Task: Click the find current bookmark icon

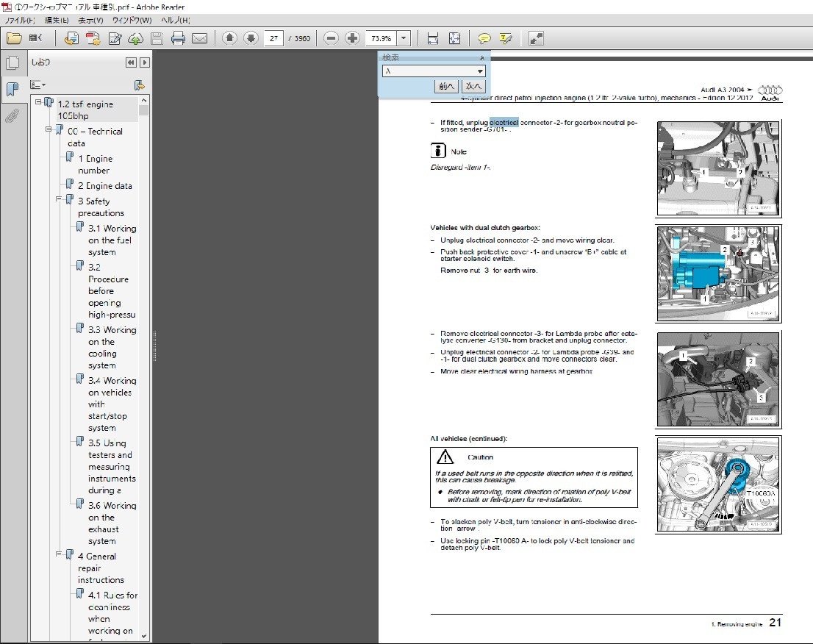Action: click(x=139, y=85)
